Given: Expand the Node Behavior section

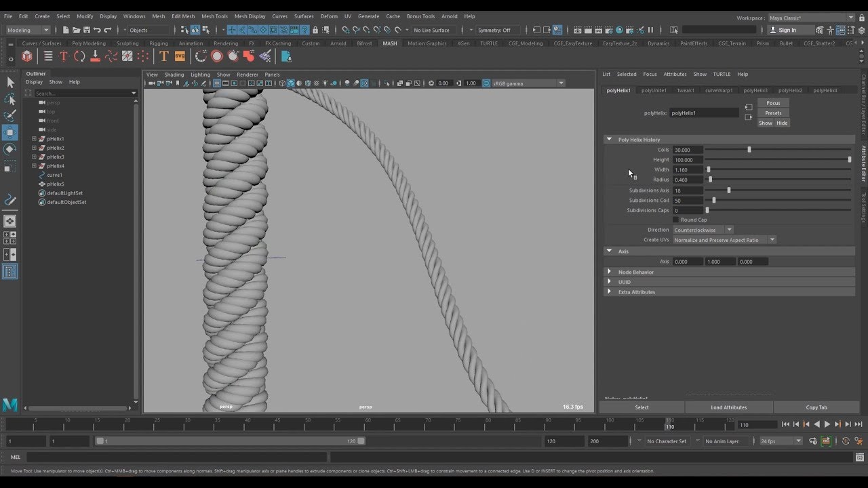Looking at the screenshot, I should (609, 272).
